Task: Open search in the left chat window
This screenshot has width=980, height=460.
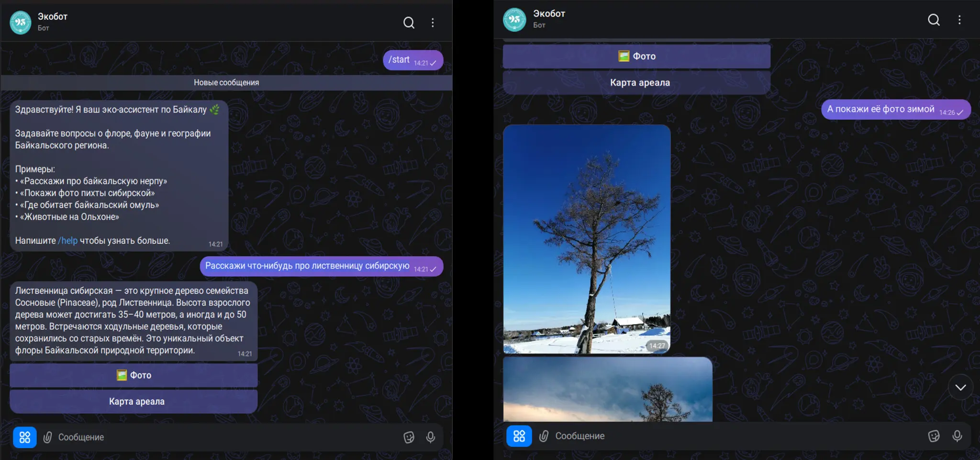Action: click(409, 22)
